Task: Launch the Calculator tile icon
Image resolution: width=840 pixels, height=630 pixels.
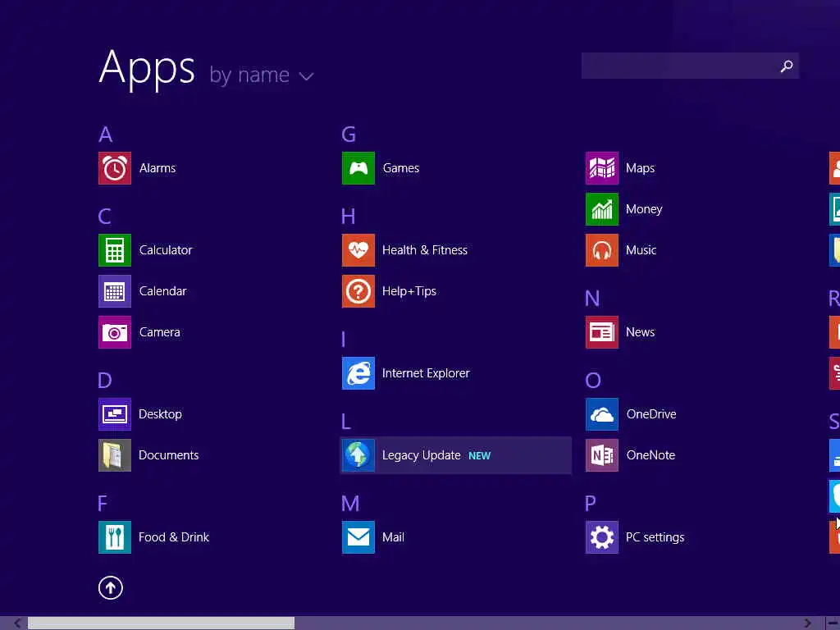Action: [x=115, y=250]
